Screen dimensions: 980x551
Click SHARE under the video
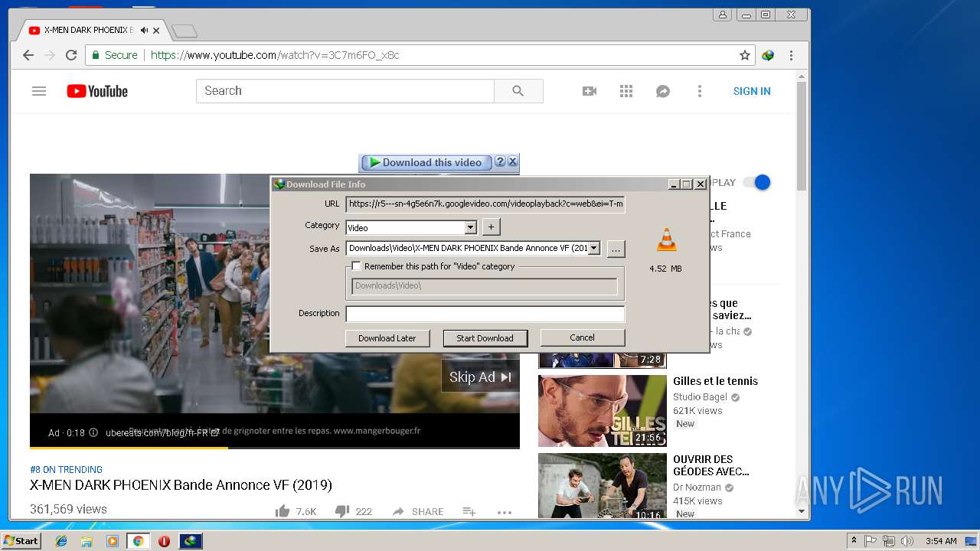click(417, 511)
